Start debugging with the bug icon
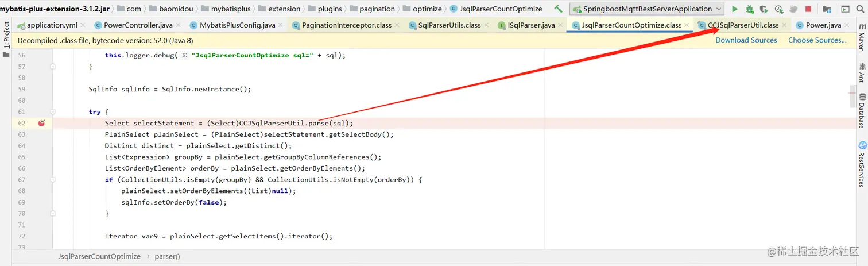The height and width of the screenshot is (266, 868). (750, 9)
